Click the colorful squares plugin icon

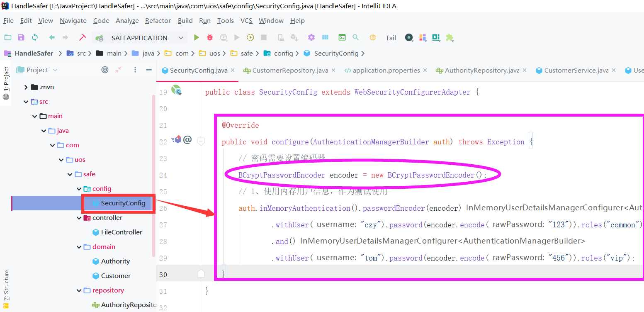pyautogui.click(x=423, y=38)
